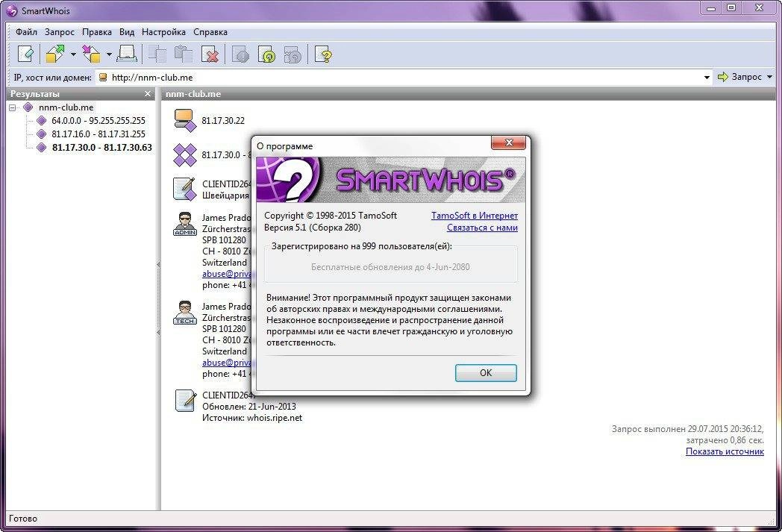This screenshot has height=532, width=782.
Task: Collapse the nnm-club.me tree node
Action: click(13, 107)
